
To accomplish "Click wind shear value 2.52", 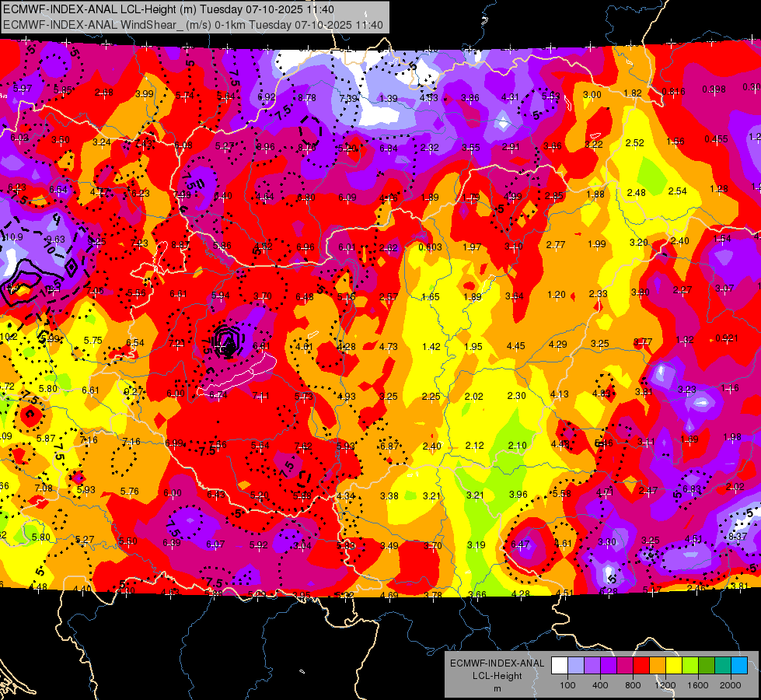I will tap(635, 143).
